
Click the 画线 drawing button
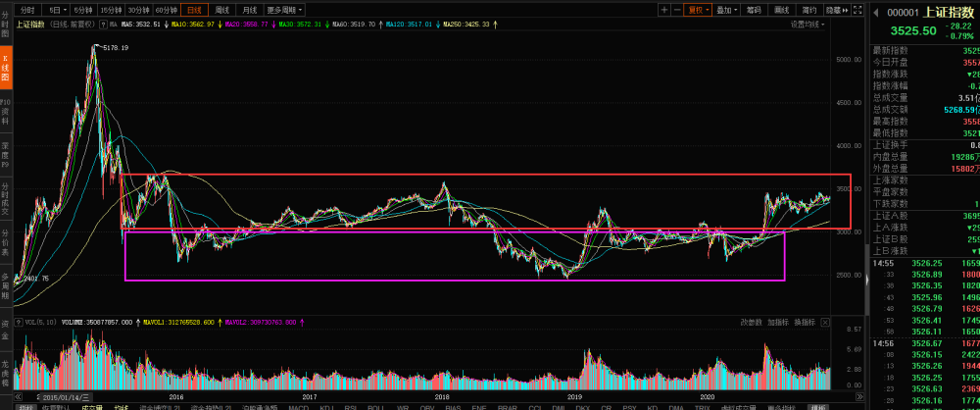click(x=781, y=10)
